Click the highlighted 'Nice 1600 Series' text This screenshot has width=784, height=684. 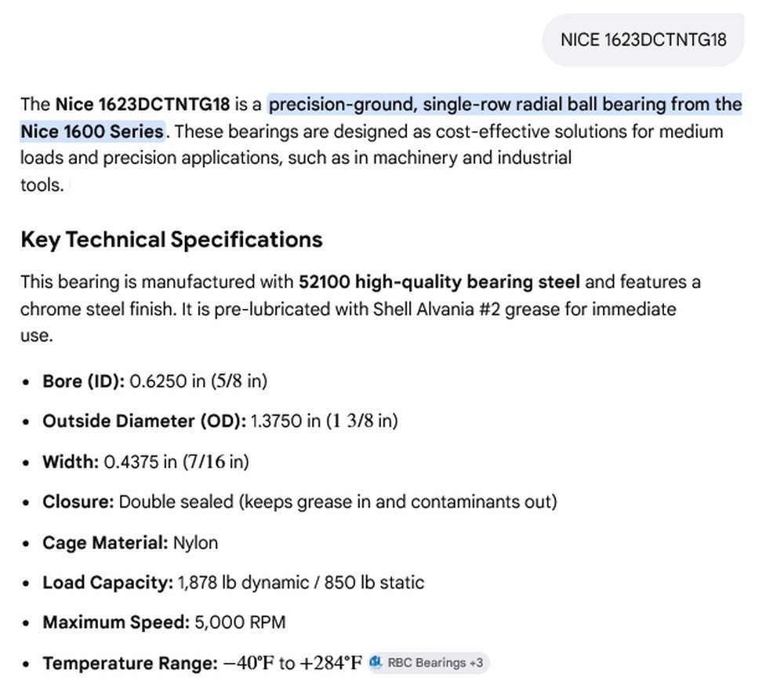coord(92,131)
